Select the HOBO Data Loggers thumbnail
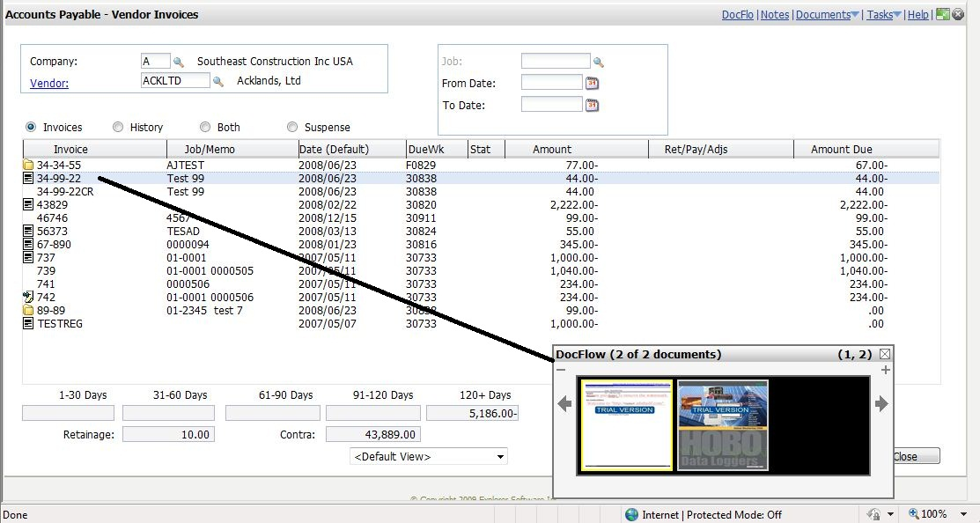Viewport: 980px width, 523px height. (x=723, y=425)
